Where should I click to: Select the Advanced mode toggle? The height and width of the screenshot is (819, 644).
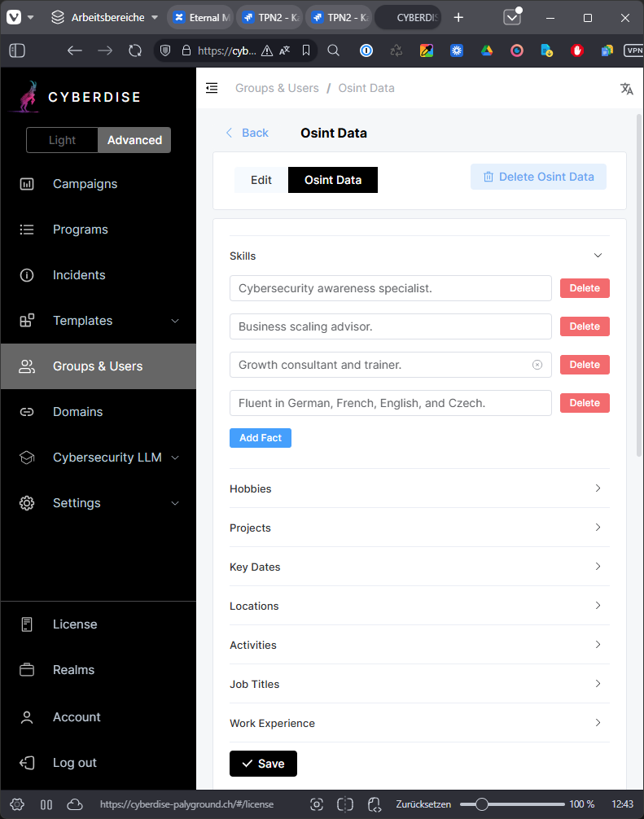[134, 140]
